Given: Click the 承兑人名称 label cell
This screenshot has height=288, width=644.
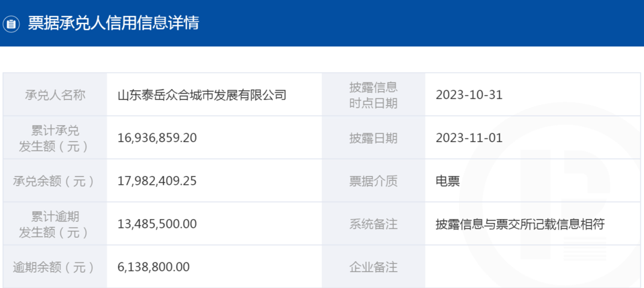Looking at the screenshot, I should pos(55,94).
